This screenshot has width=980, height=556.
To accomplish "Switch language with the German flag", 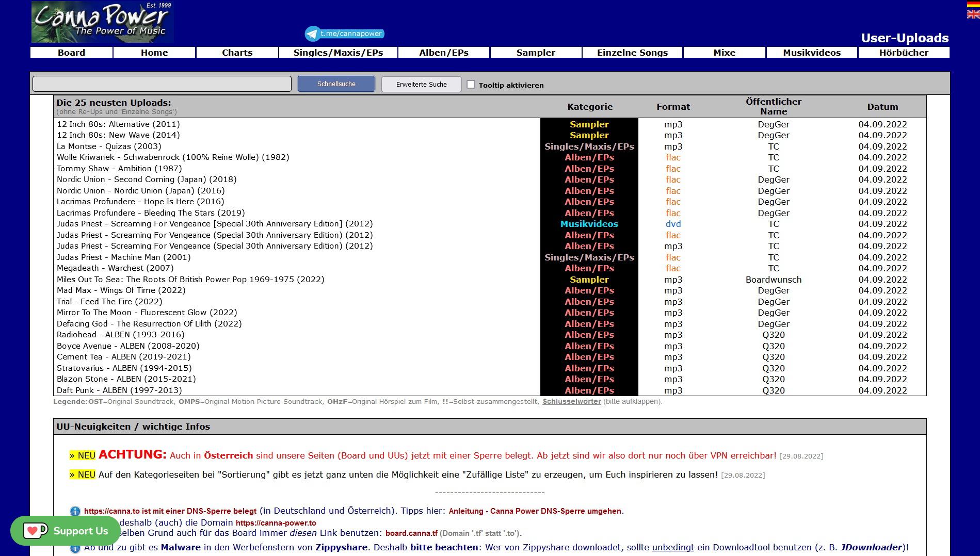I will click(x=973, y=5).
